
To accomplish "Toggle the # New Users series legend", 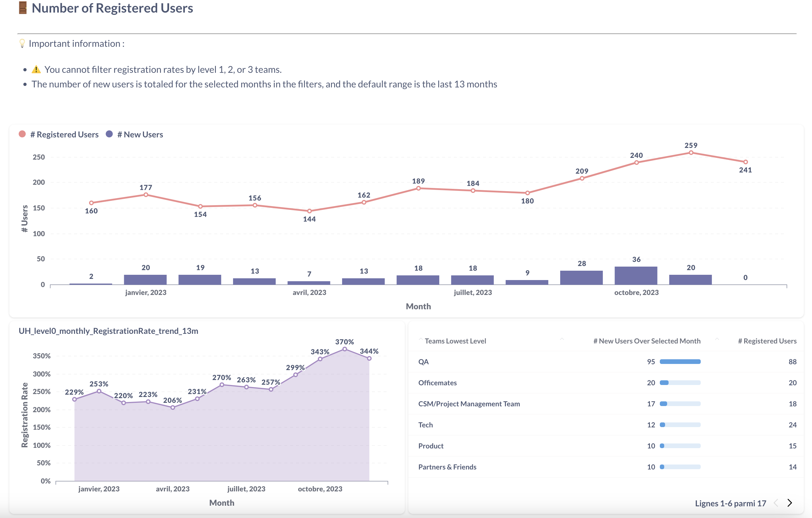I will point(140,134).
